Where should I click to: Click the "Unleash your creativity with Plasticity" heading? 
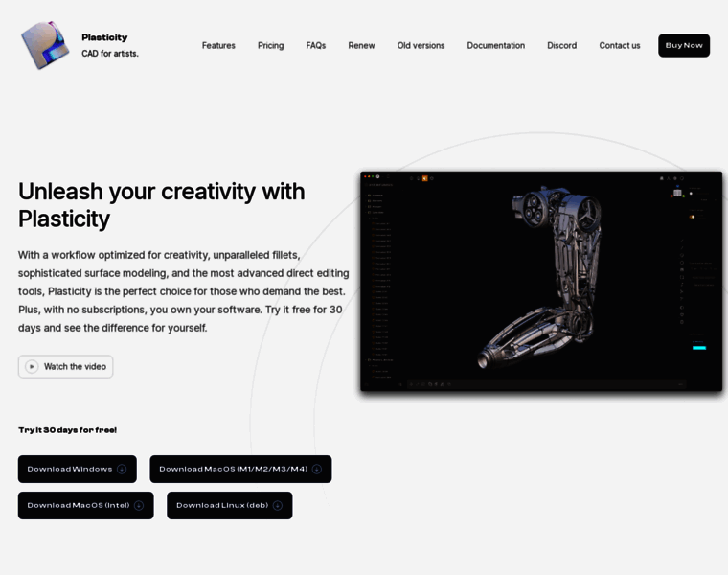162,205
